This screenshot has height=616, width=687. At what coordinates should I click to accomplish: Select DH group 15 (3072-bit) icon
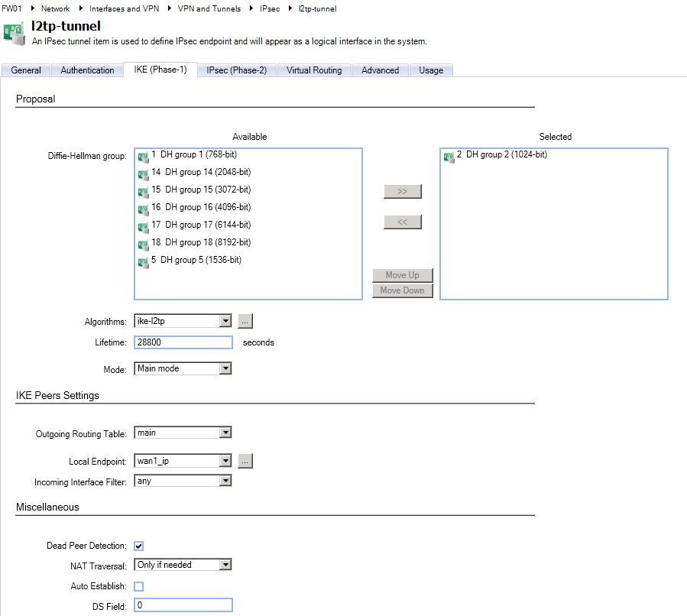point(143,191)
